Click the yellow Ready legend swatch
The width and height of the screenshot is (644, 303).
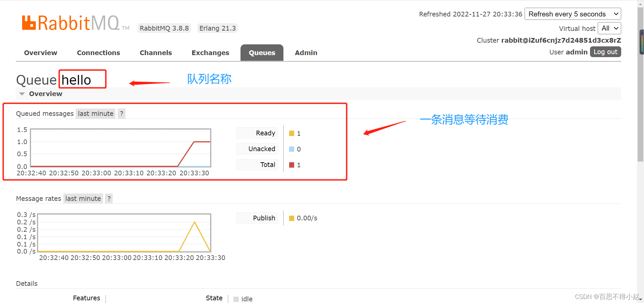(291, 133)
